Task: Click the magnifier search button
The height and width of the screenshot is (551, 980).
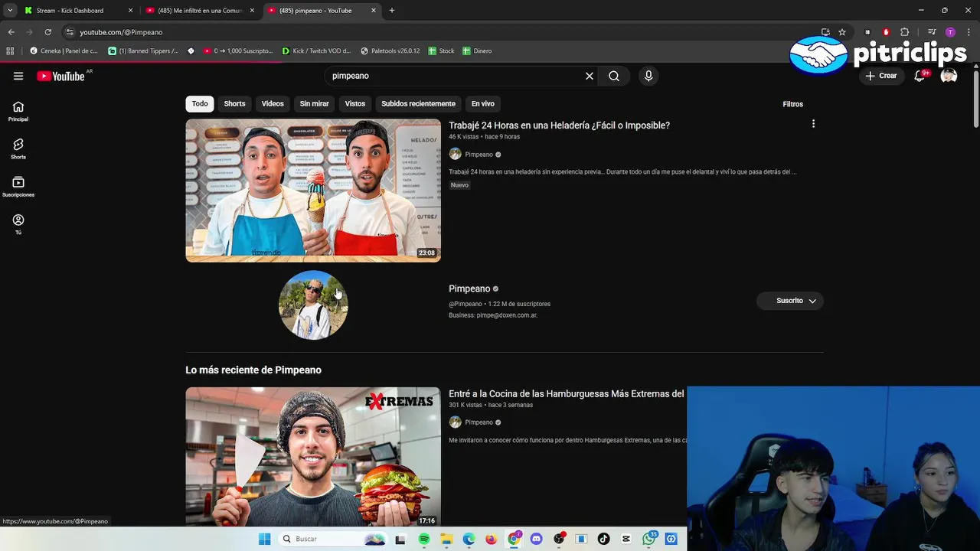Action: [x=614, y=76]
